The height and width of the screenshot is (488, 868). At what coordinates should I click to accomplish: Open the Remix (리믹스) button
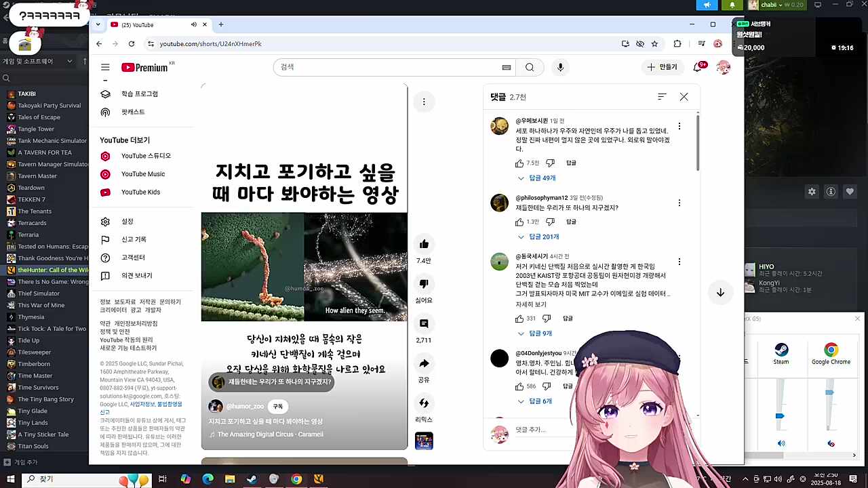click(x=424, y=403)
